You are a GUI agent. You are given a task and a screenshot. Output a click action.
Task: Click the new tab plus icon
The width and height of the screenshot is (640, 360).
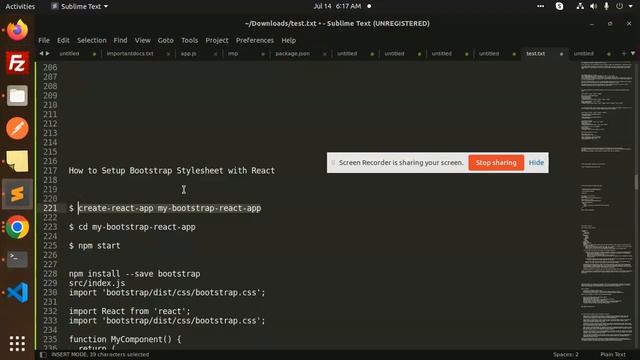pyautogui.click(x=624, y=53)
